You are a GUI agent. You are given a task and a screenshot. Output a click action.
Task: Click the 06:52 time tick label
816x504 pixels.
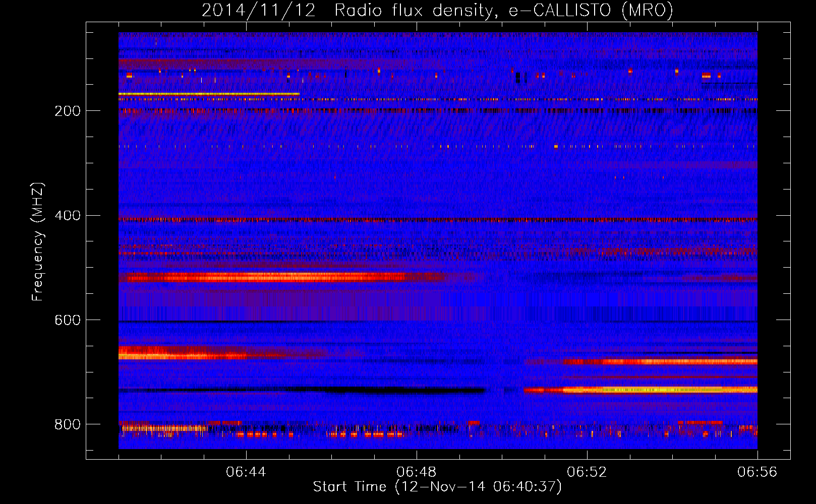pyautogui.click(x=587, y=472)
